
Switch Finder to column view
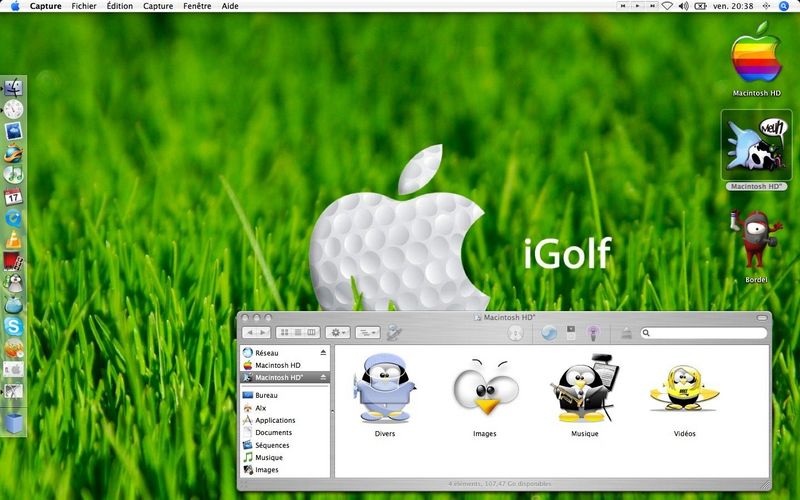[x=312, y=333]
